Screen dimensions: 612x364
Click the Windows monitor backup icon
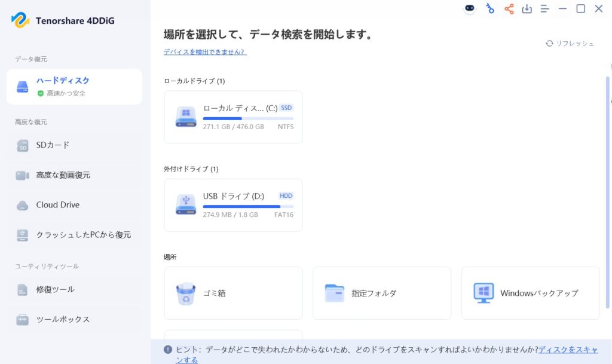(x=484, y=293)
